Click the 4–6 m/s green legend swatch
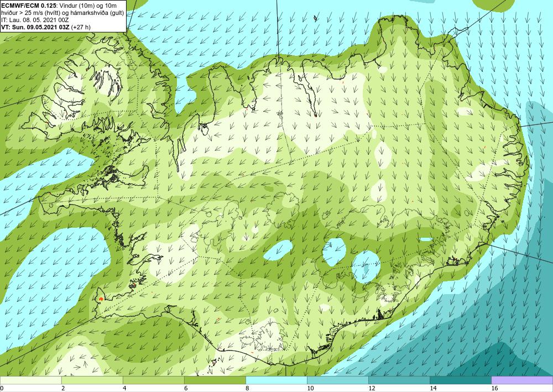This screenshot has width=553, height=392. coord(153,380)
